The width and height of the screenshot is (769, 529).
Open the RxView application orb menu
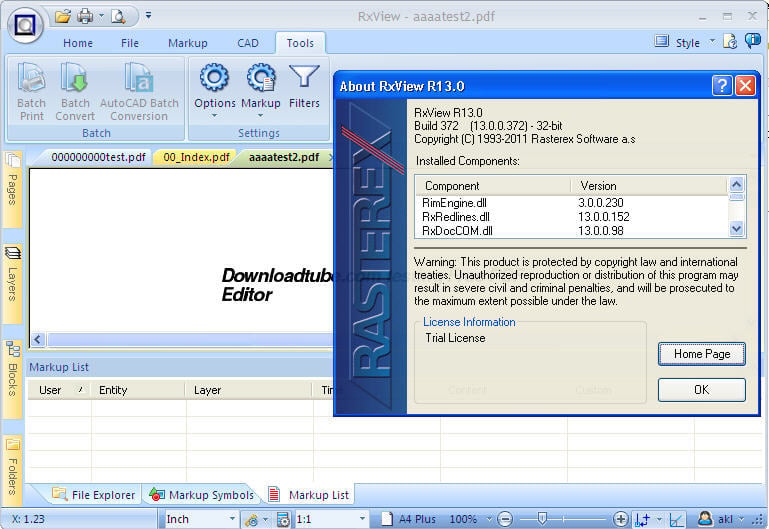coord(25,25)
